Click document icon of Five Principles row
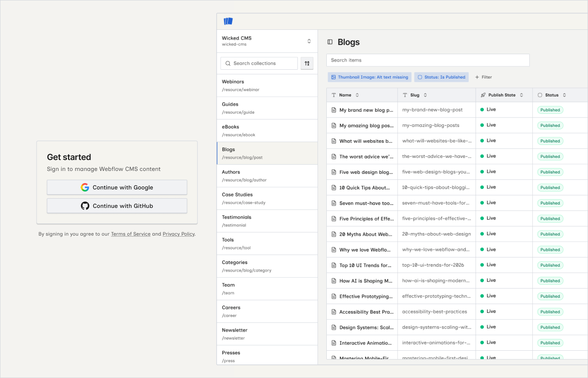The width and height of the screenshot is (588, 378). [x=334, y=219]
